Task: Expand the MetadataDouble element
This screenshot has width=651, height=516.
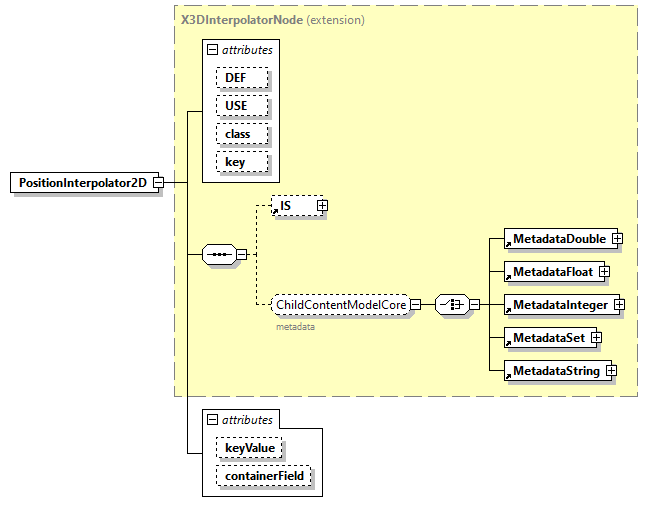Action: [617, 239]
